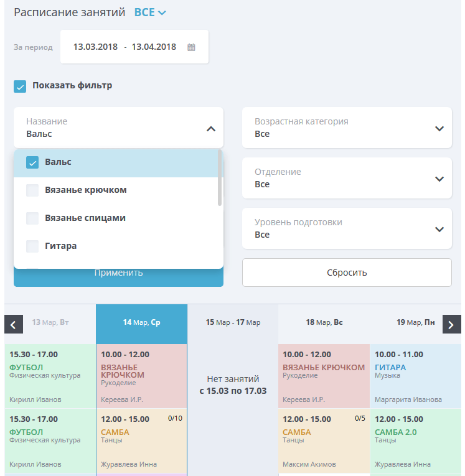Uncheck the Вальс option
The image size is (465, 476).
pyautogui.click(x=32, y=162)
